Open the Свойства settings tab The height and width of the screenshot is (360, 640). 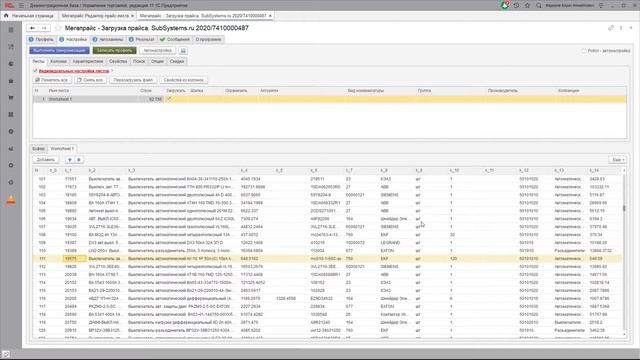pyautogui.click(x=118, y=61)
